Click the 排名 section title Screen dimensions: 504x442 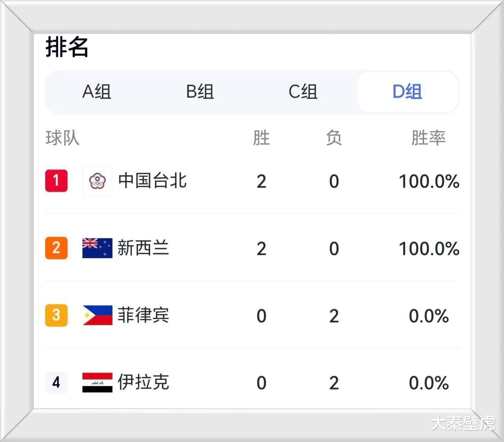tap(67, 48)
